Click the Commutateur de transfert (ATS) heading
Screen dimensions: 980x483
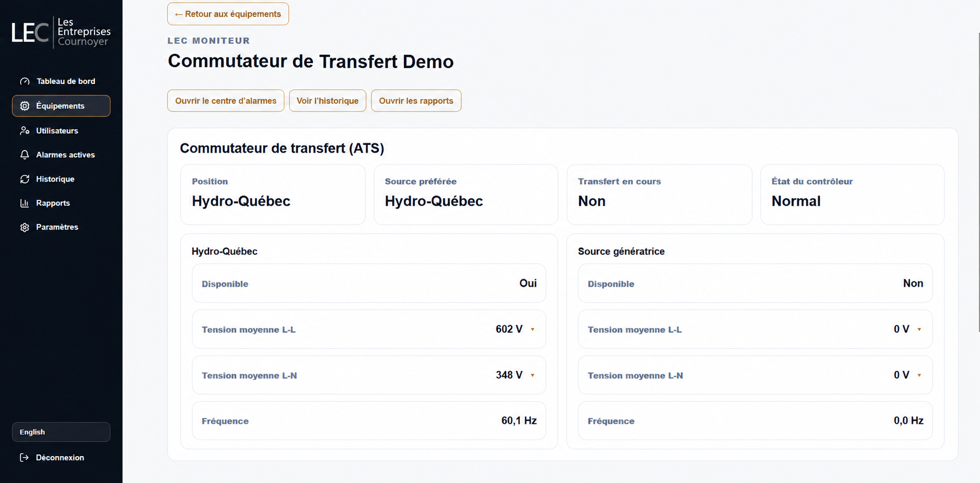tap(282, 148)
